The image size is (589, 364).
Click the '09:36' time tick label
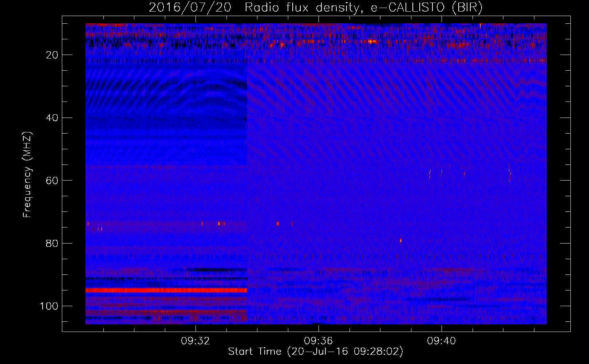[319, 341]
